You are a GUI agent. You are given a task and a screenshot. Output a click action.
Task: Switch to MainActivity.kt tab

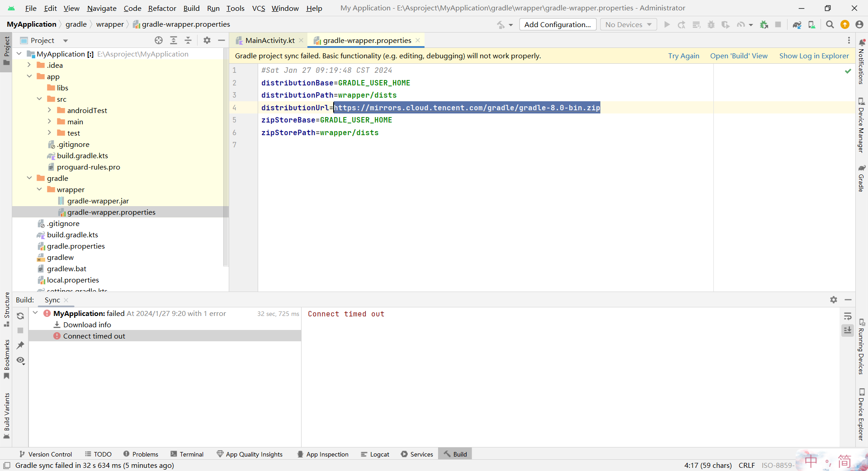coord(269,40)
